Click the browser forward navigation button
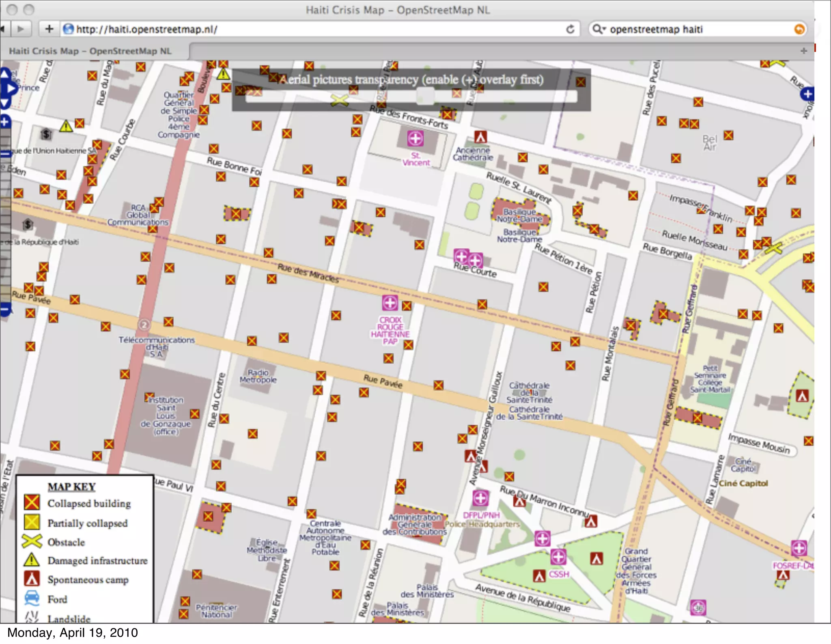 click(x=21, y=29)
